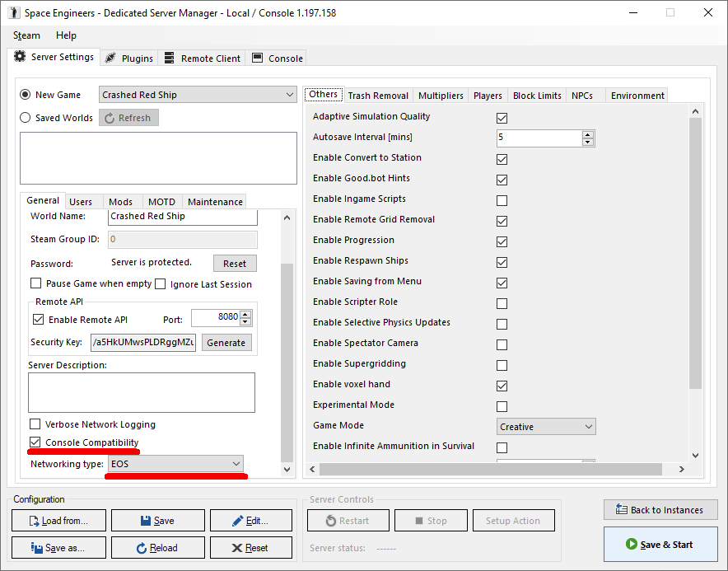This screenshot has width=728, height=571.
Task: Click the green play icon on Save & Start
Action: pos(632,544)
